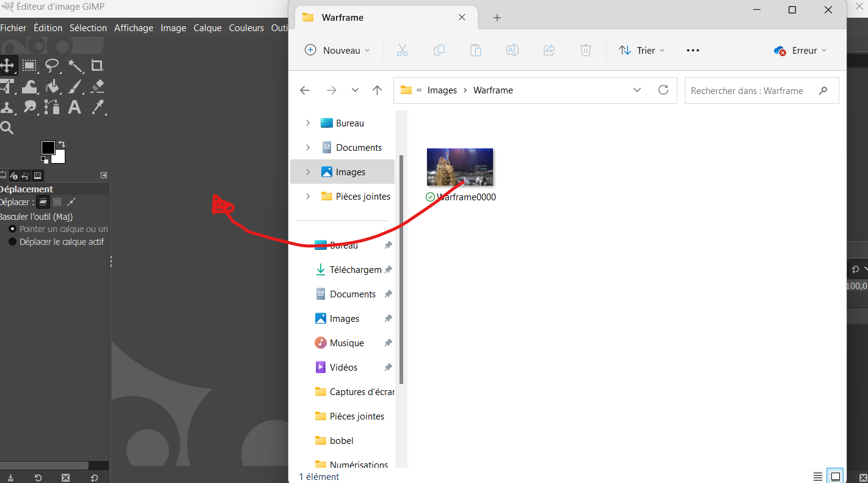Screen dimensions: 868x483
Task: Open Musique in quick access
Action: (346, 343)
